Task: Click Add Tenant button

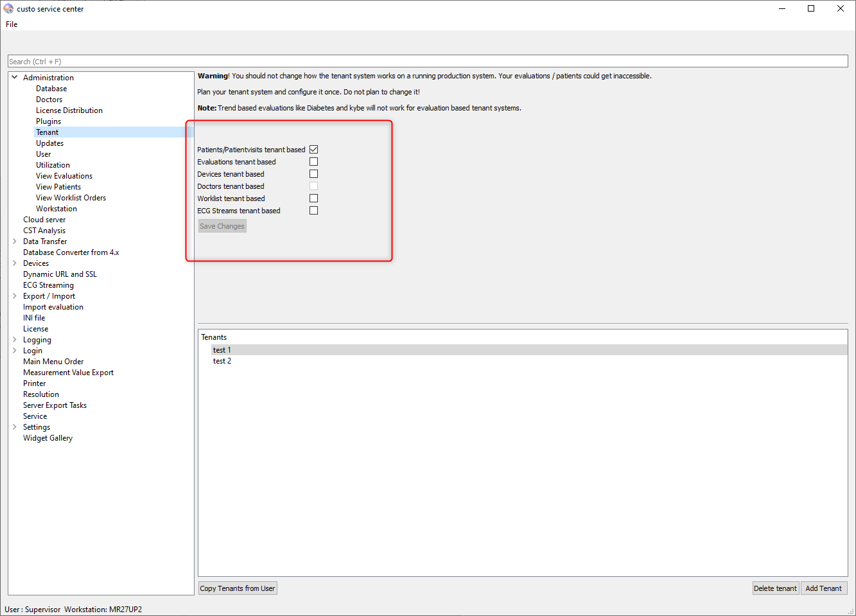Action: [823, 588]
